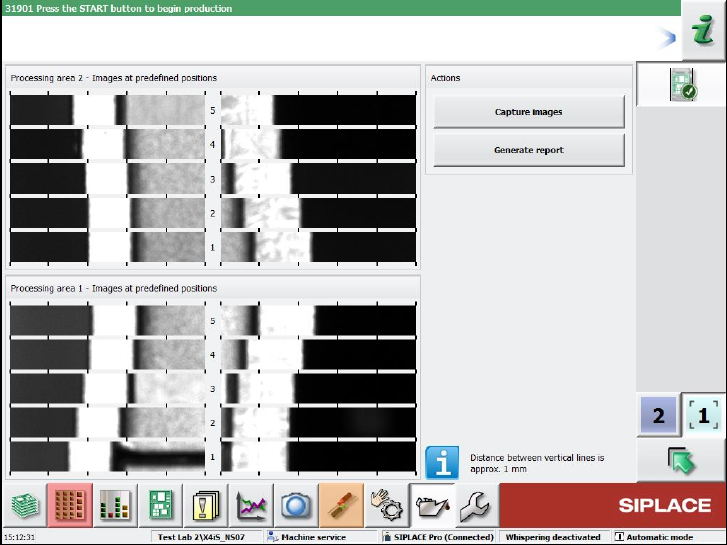
Task: Click the SIPLACE logo
Action: pos(665,505)
